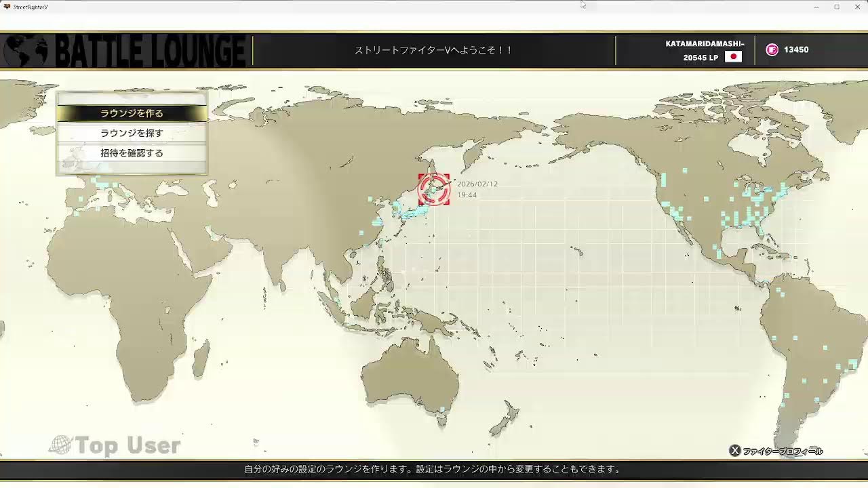Image resolution: width=868 pixels, height=488 pixels.
Task: Click the 19:44 time label
Action: pos(467,195)
